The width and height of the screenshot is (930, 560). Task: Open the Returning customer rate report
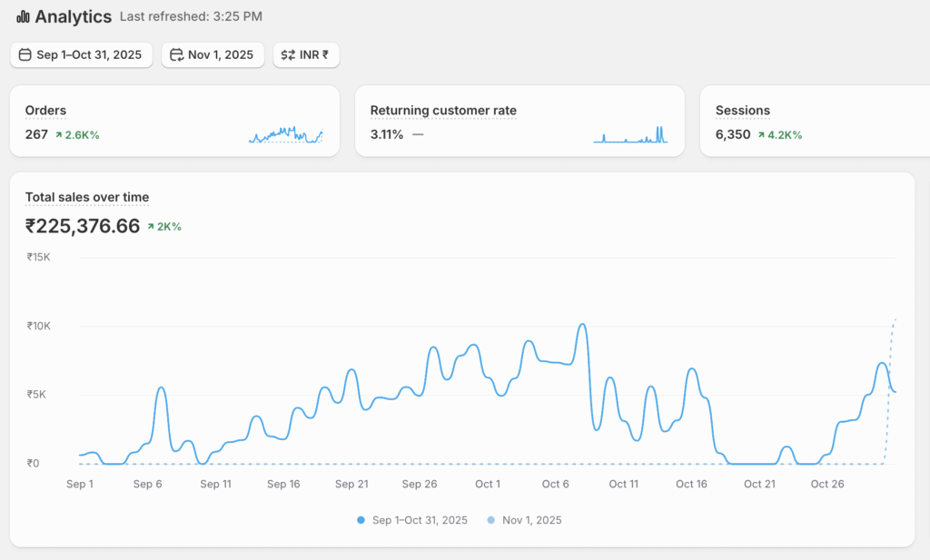[443, 111]
